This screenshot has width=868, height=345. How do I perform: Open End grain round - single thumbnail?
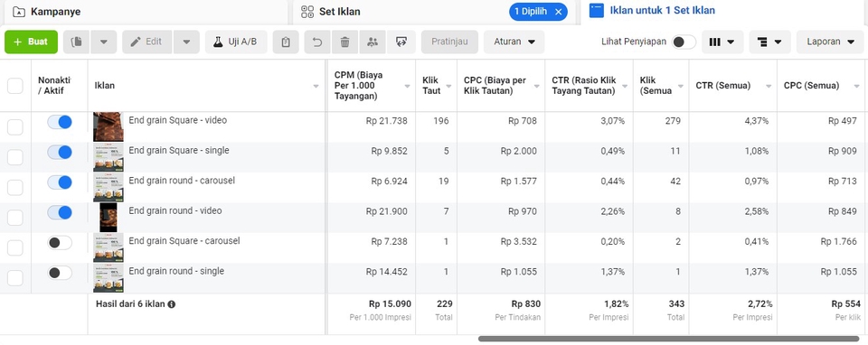108,277
